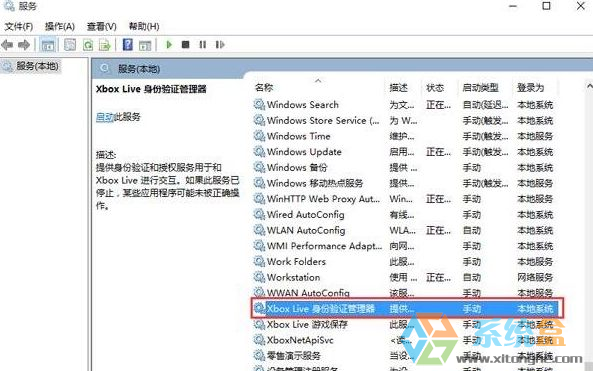Sort by the 登录为 column header

531,88
